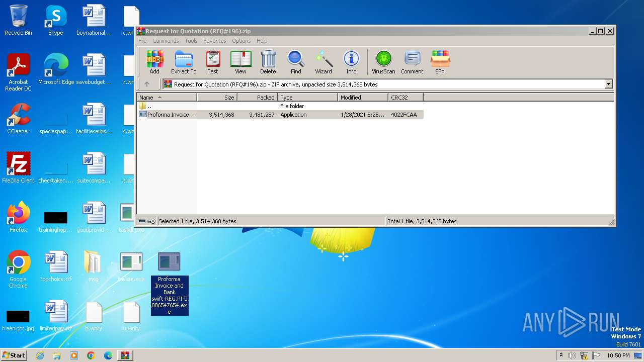Image resolution: width=644 pixels, height=362 pixels.
Task: Click the taskbar clock 10:50 PM
Action: pos(618,355)
